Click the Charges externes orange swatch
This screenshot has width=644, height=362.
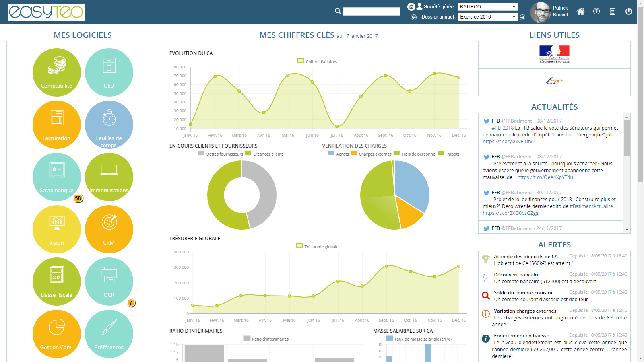tap(354, 154)
